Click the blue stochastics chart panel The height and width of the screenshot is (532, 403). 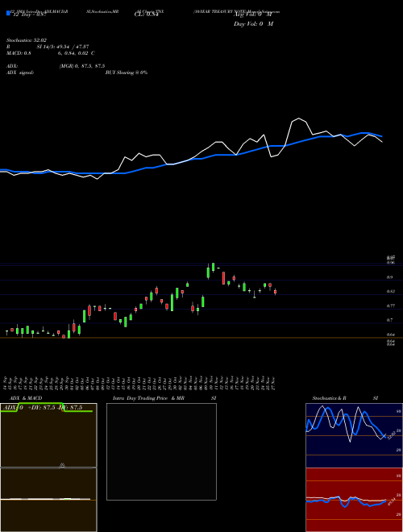coord(354,435)
